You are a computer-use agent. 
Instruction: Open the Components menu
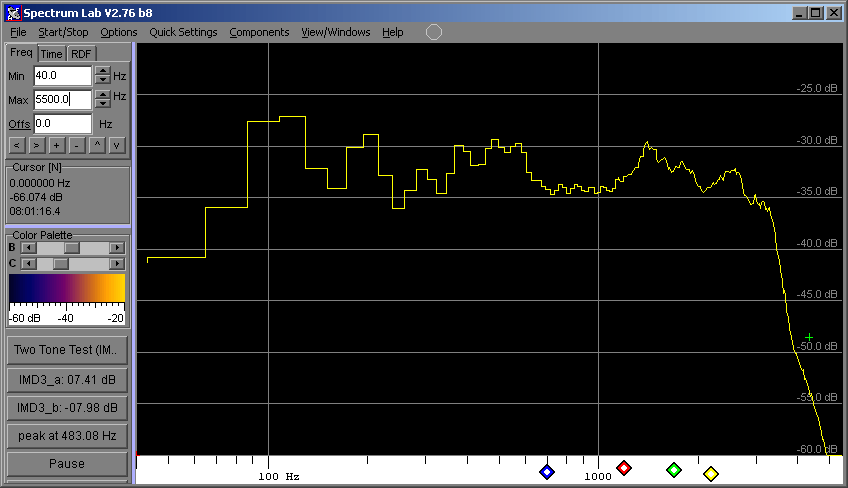pos(259,32)
